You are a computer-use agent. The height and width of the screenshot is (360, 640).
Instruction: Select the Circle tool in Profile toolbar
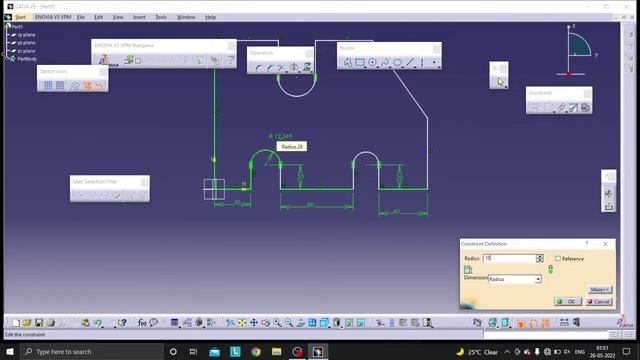click(x=372, y=62)
